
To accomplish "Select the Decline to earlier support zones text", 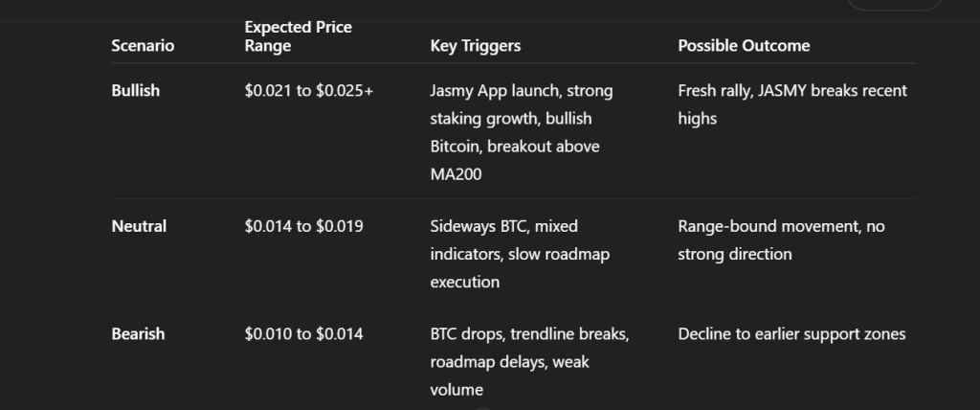I will coord(791,334).
